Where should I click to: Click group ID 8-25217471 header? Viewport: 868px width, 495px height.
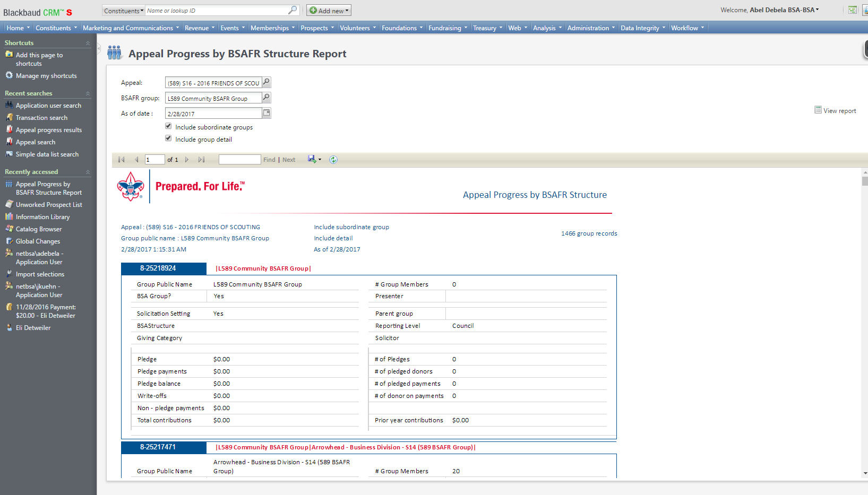click(164, 447)
